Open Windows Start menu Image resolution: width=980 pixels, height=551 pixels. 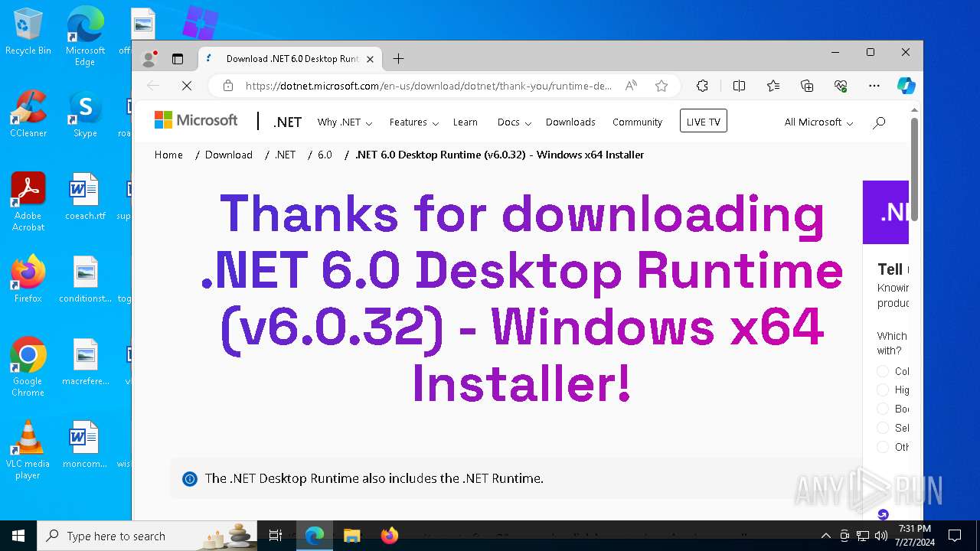point(18,536)
